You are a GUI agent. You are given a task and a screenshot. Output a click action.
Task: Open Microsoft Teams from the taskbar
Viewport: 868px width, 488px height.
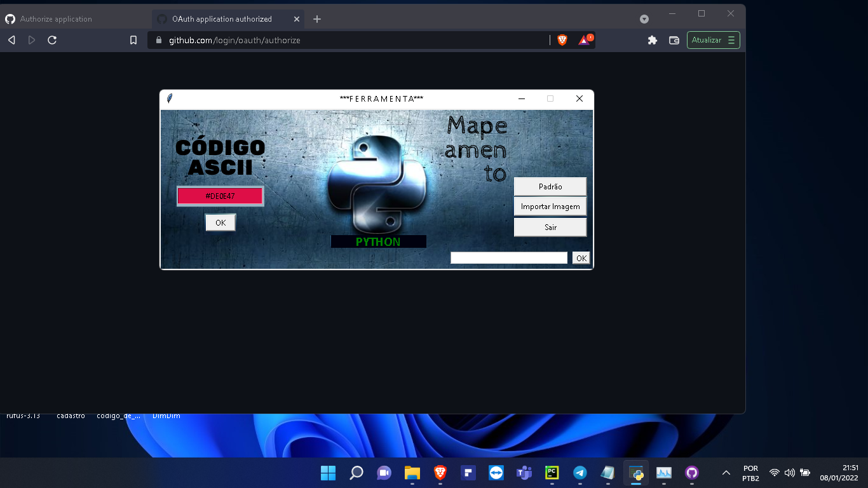pos(524,473)
